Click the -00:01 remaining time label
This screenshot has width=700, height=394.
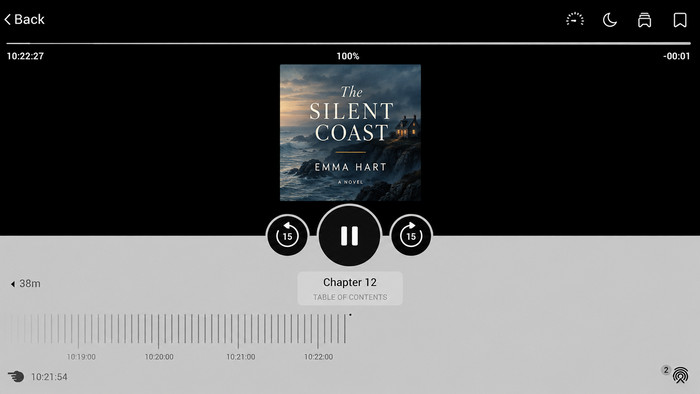pos(676,56)
